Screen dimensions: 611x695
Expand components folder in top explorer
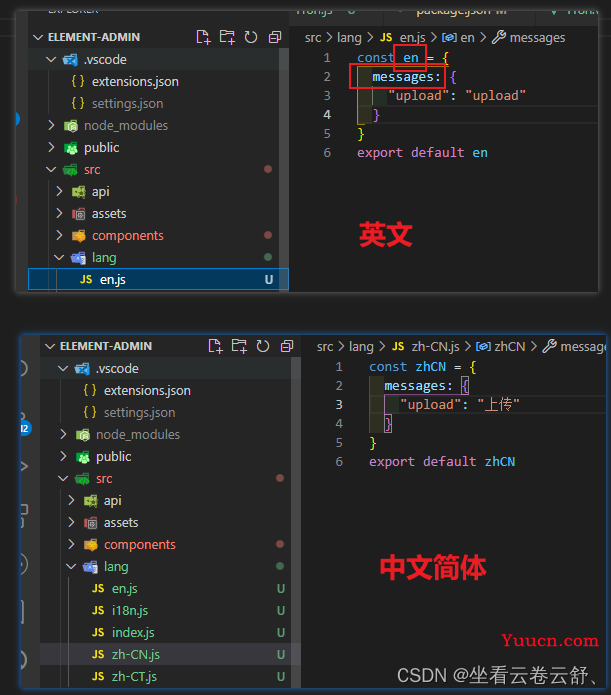click(59, 235)
